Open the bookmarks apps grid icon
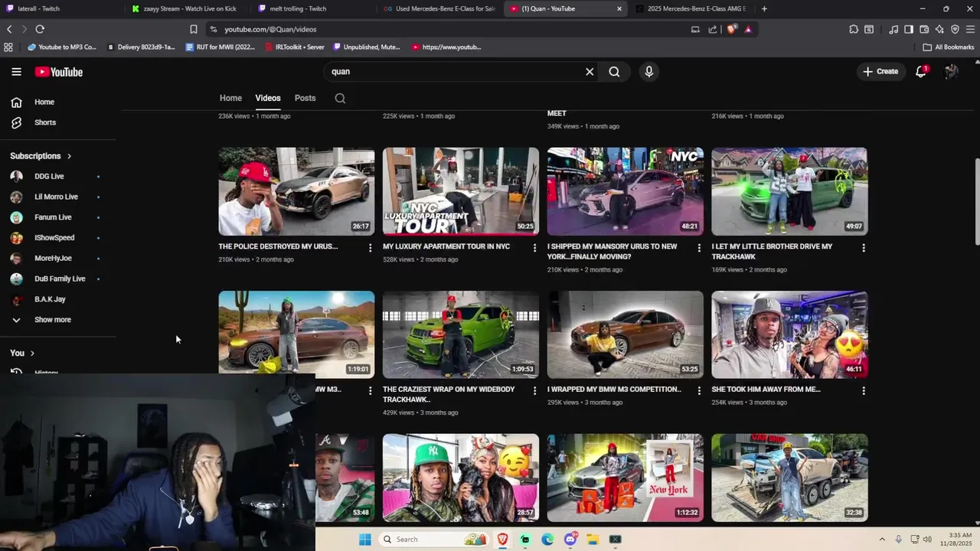This screenshot has width=980, height=551. coord(8,47)
